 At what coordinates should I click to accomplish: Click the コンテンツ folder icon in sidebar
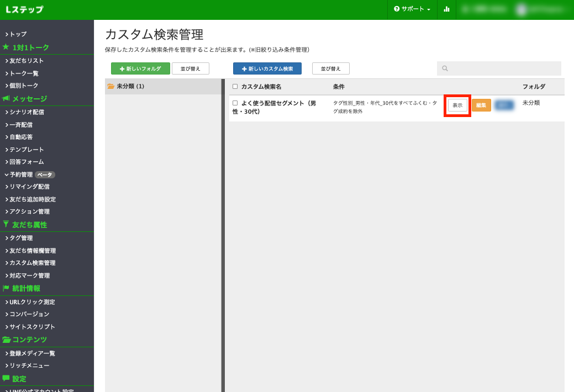(x=6, y=340)
